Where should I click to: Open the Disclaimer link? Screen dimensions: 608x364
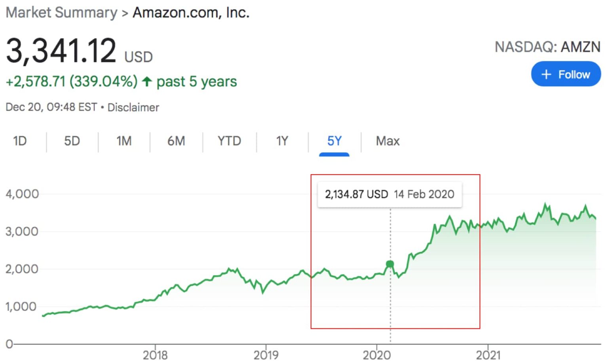tap(133, 107)
